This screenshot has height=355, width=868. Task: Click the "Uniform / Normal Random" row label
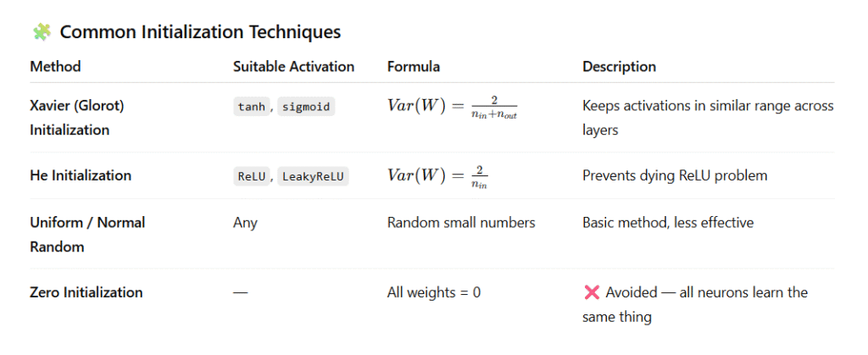tap(87, 233)
